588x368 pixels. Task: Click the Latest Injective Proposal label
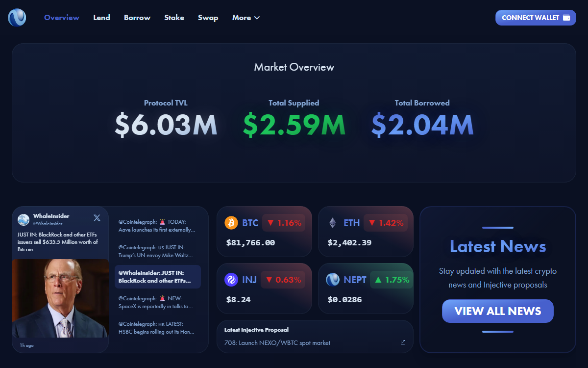pyautogui.click(x=256, y=330)
